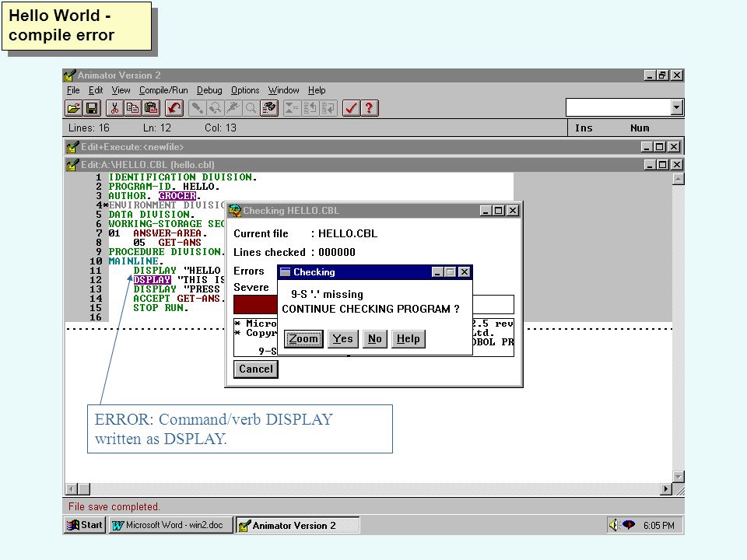This screenshot has height=560, width=747.
Task: Open the toolbar combo box dropdown arrow
Action: [676, 107]
